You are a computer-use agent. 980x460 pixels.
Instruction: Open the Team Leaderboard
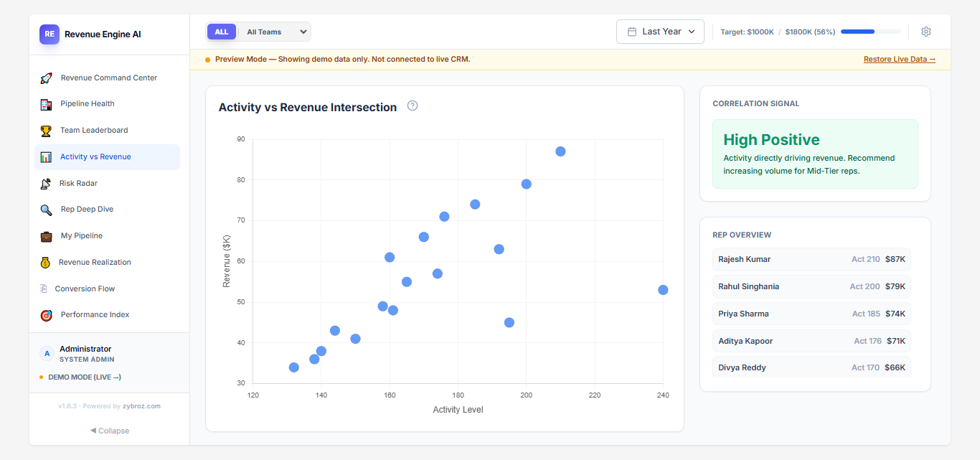coord(92,130)
